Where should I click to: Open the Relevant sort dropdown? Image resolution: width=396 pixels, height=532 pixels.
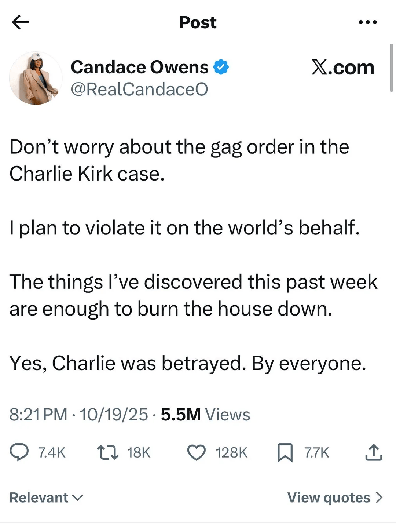(x=46, y=498)
